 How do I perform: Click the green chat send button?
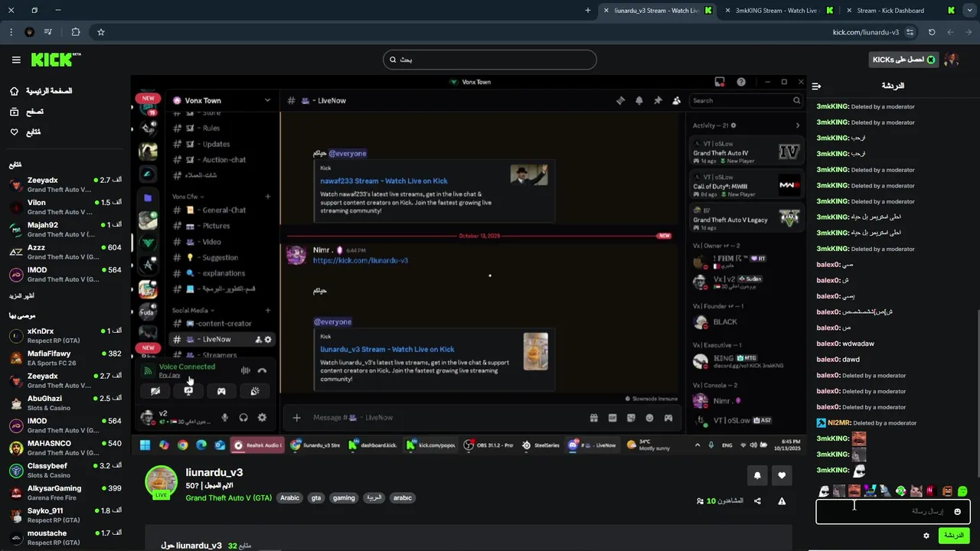click(x=954, y=536)
